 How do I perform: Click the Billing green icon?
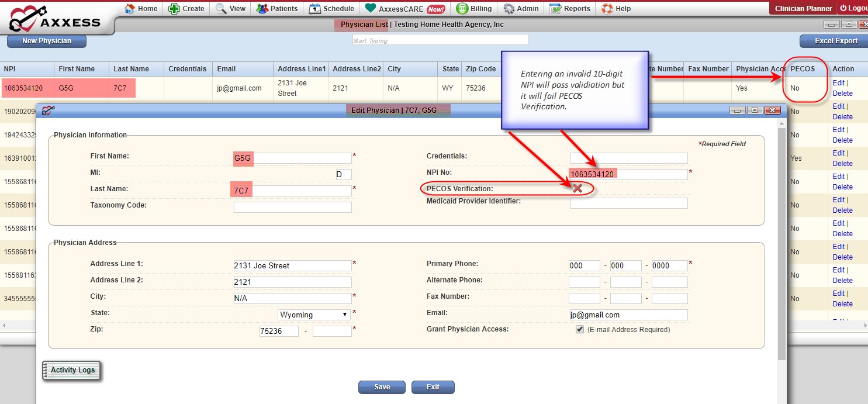462,9
